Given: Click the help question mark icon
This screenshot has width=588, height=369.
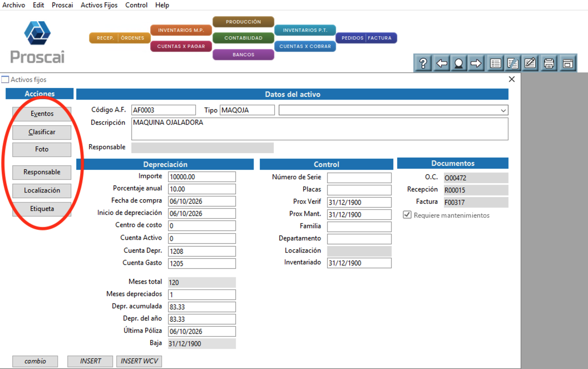Looking at the screenshot, I should pyautogui.click(x=423, y=63).
